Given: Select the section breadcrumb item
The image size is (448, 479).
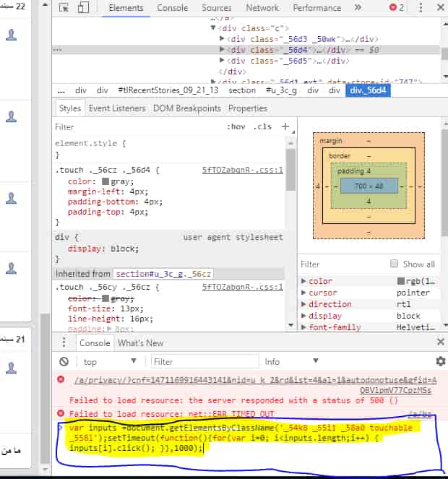Looking at the screenshot, I should (242, 91).
